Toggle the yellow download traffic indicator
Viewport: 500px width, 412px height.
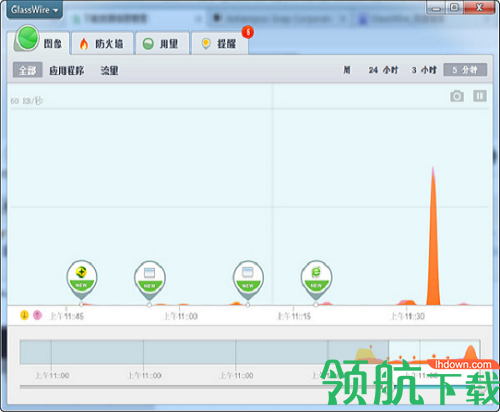pyautogui.click(x=24, y=315)
